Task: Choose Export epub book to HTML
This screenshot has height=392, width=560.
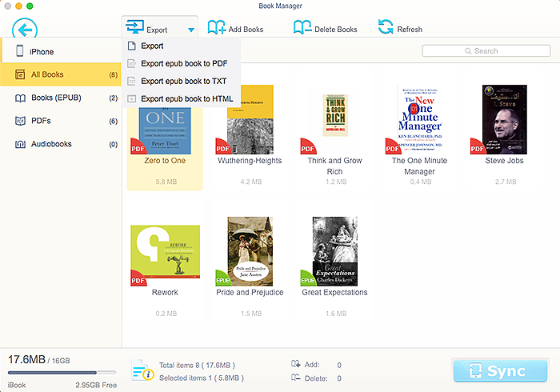Action: 181,98
